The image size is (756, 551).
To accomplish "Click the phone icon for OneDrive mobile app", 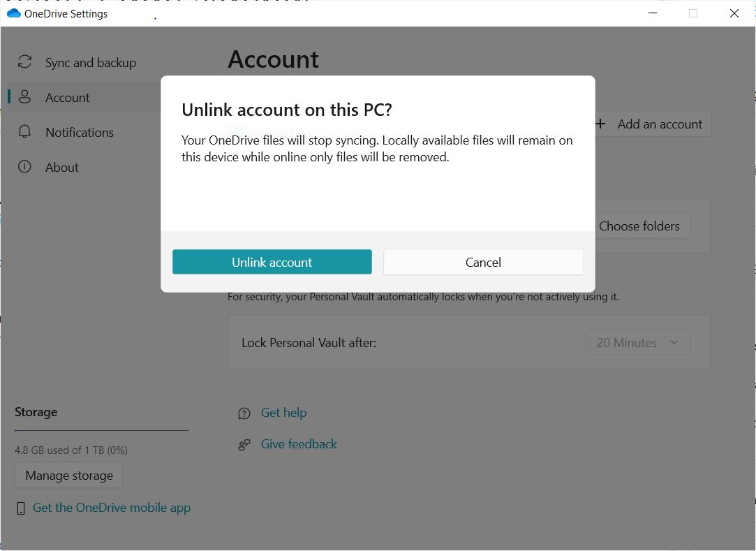I will click(x=21, y=508).
